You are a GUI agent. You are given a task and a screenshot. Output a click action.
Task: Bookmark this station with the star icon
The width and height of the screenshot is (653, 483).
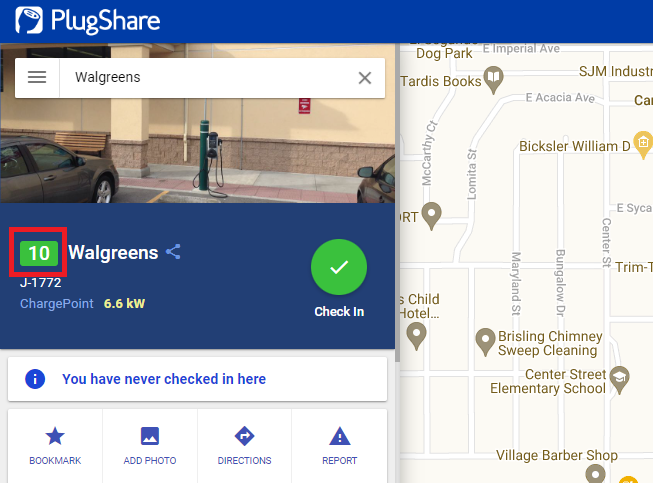55,436
